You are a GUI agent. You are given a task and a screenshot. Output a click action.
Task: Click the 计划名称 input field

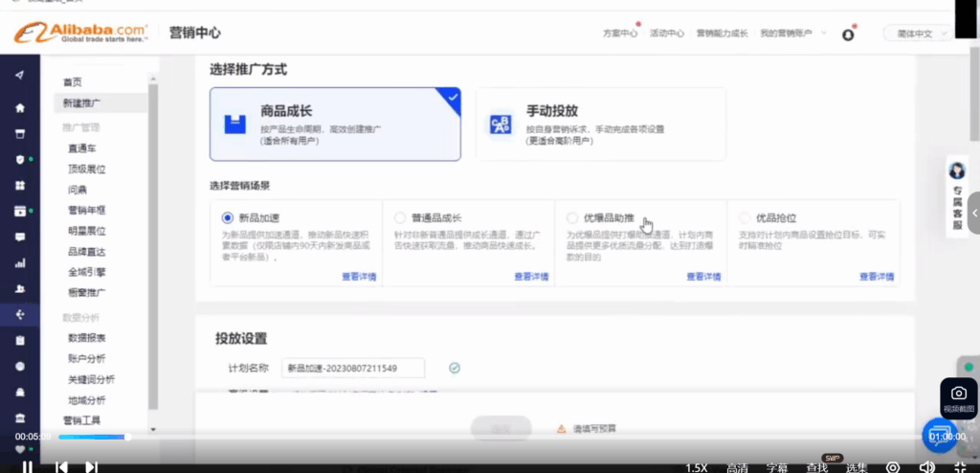click(x=353, y=368)
